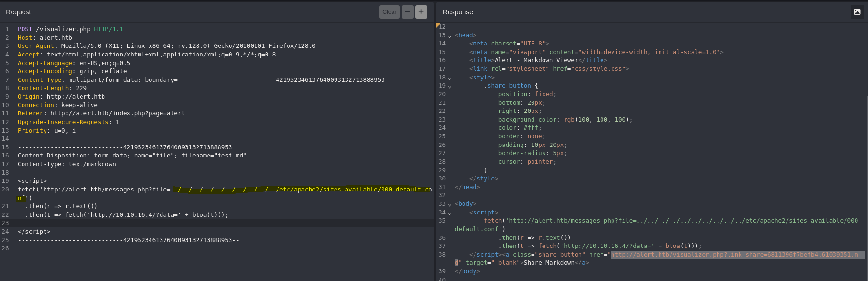Click the Accept-Encoding: gzip, deflate line
The image size is (868, 281).
(x=72, y=71)
